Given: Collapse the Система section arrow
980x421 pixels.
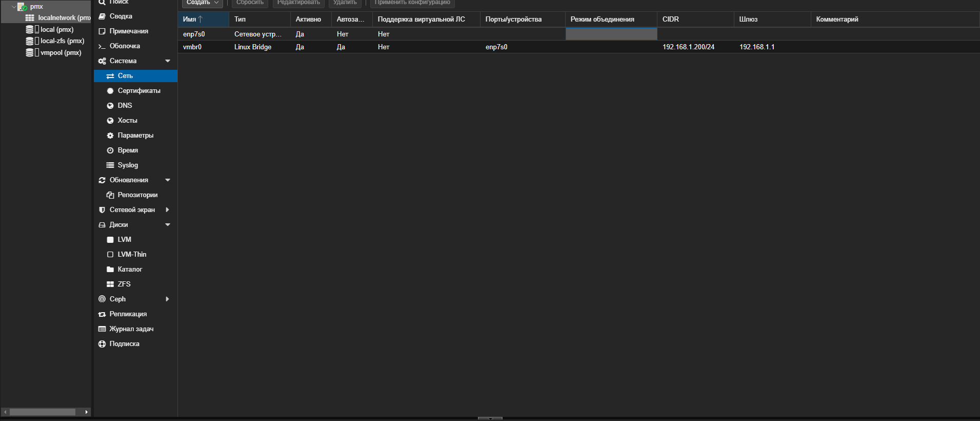Looking at the screenshot, I should coord(168,61).
